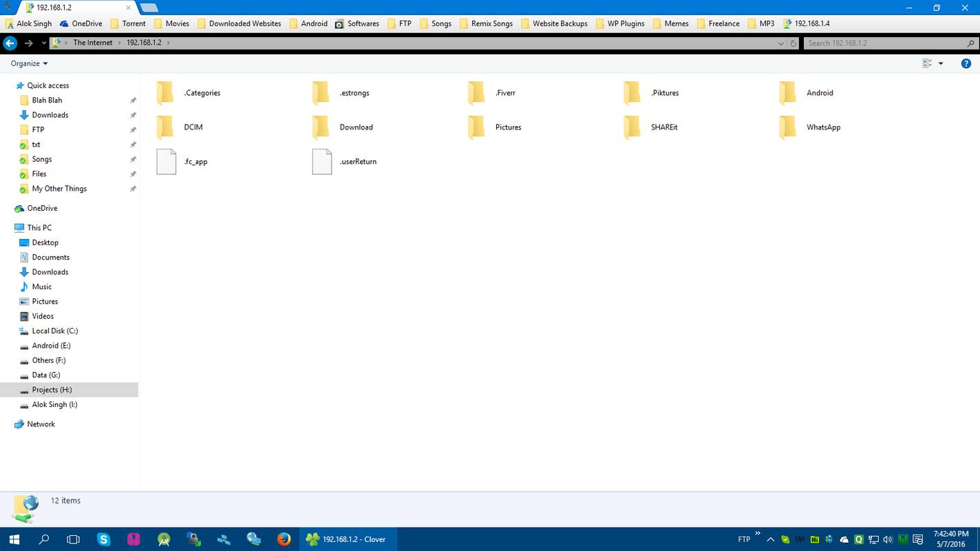Select the .Piktures folder
Viewport: 980px width, 551px height.
click(x=651, y=92)
